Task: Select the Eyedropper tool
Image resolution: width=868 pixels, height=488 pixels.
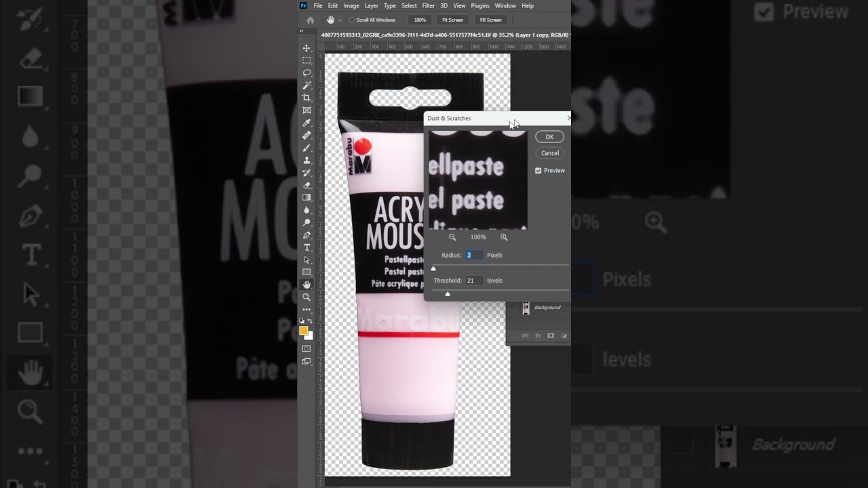Action: [x=307, y=123]
